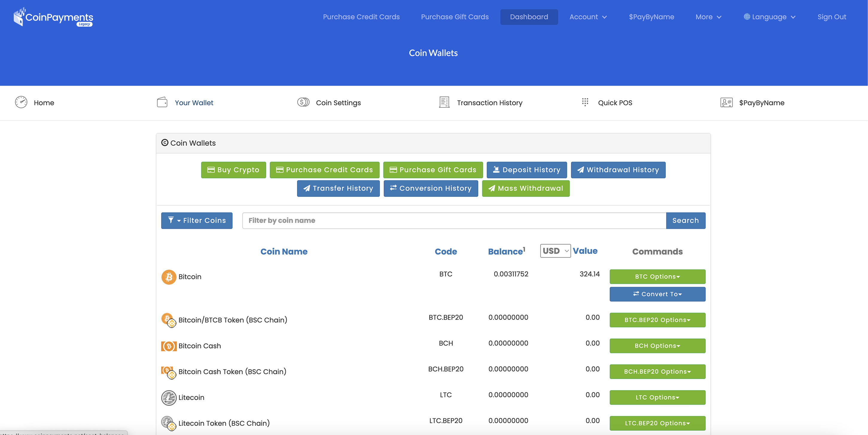Click the Mass Withdrawal button
Image resolution: width=868 pixels, height=435 pixels.
(526, 188)
